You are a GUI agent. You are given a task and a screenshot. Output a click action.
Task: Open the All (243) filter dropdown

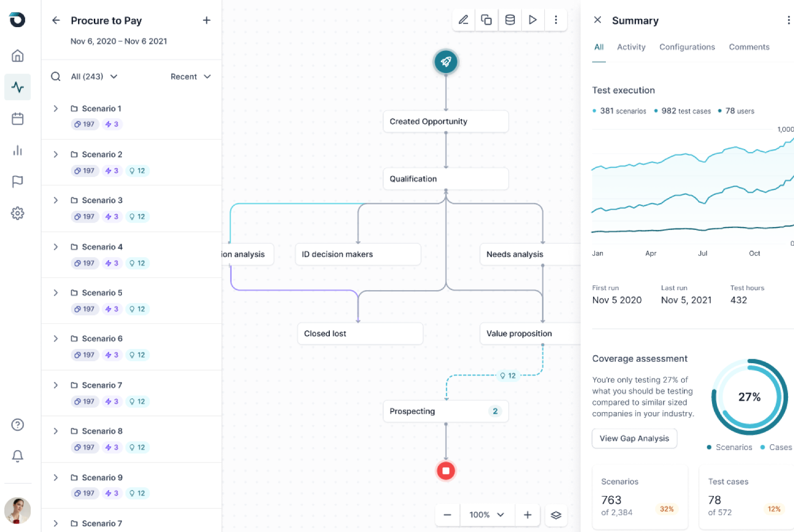point(94,76)
